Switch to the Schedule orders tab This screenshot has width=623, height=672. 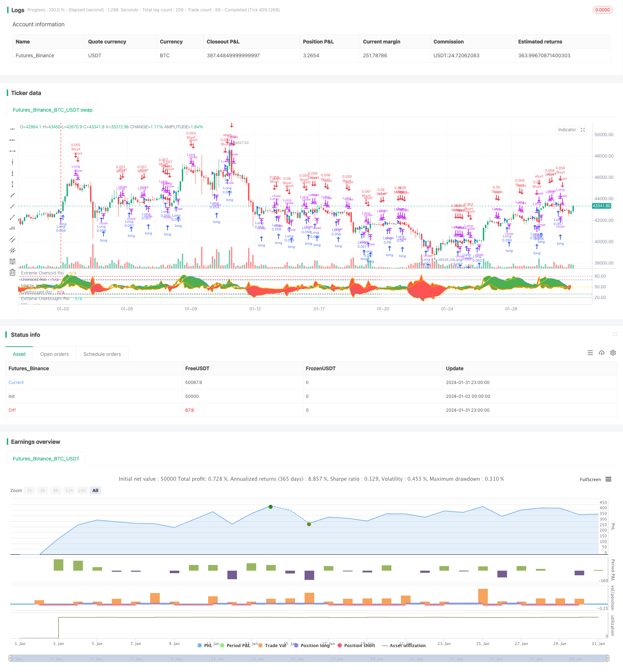pos(102,354)
